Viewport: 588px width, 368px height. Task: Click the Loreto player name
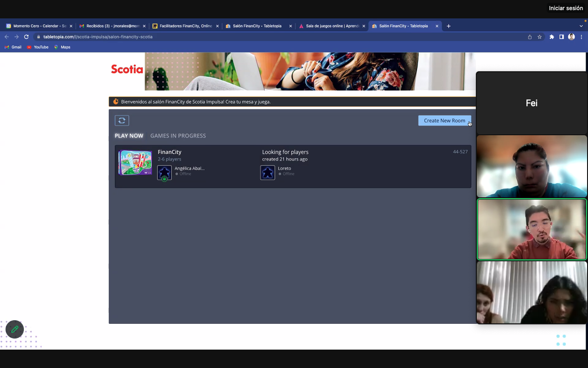[x=284, y=168]
